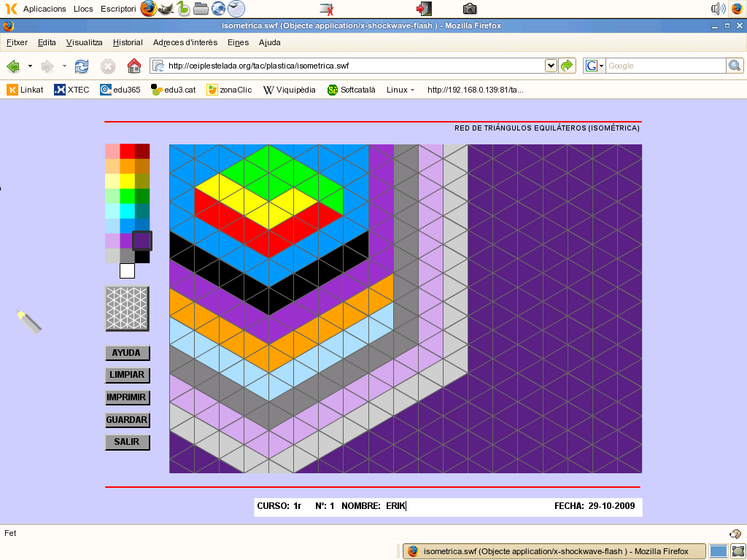The image size is (747, 560).
Task: Click the Home icon in navigation toolbar
Action: [x=134, y=66]
